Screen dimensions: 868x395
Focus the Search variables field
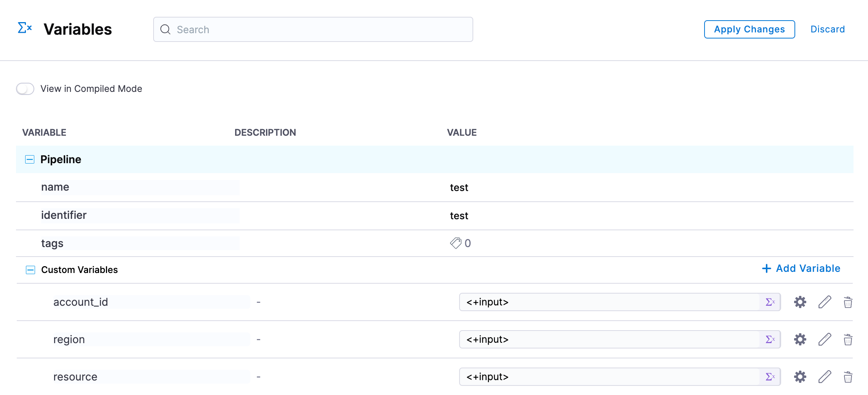tap(313, 29)
